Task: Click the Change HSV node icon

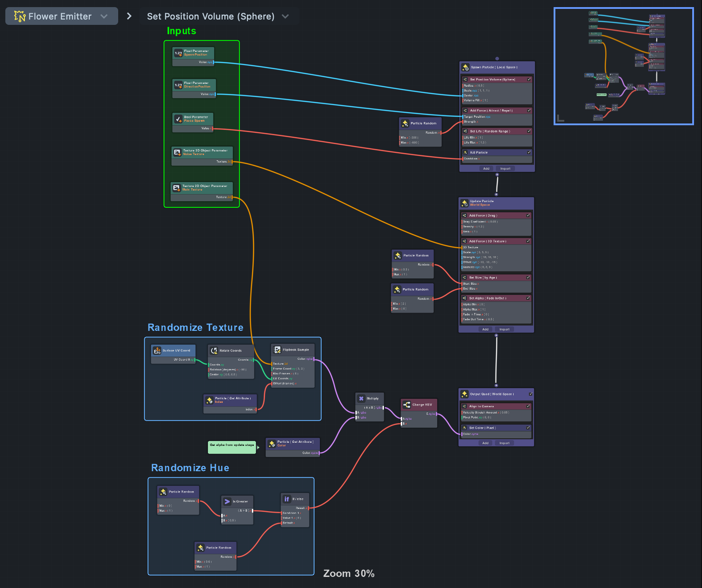Action: tap(407, 405)
